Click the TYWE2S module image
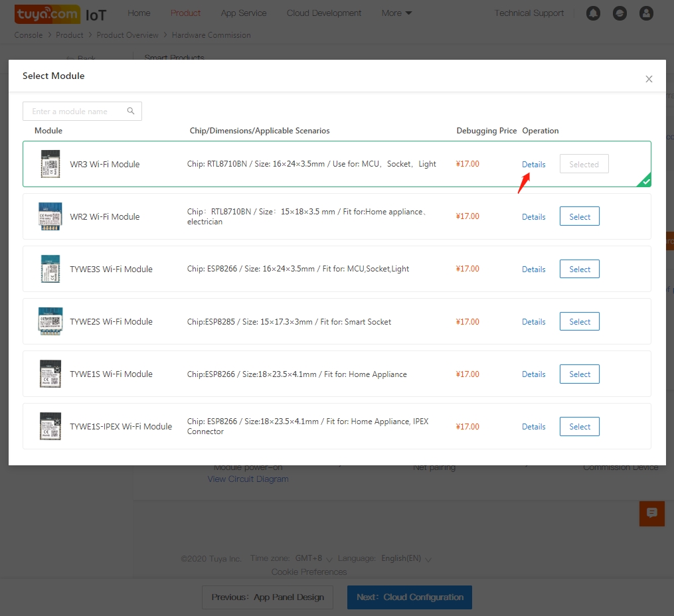The image size is (674, 616). click(x=50, y=321)
